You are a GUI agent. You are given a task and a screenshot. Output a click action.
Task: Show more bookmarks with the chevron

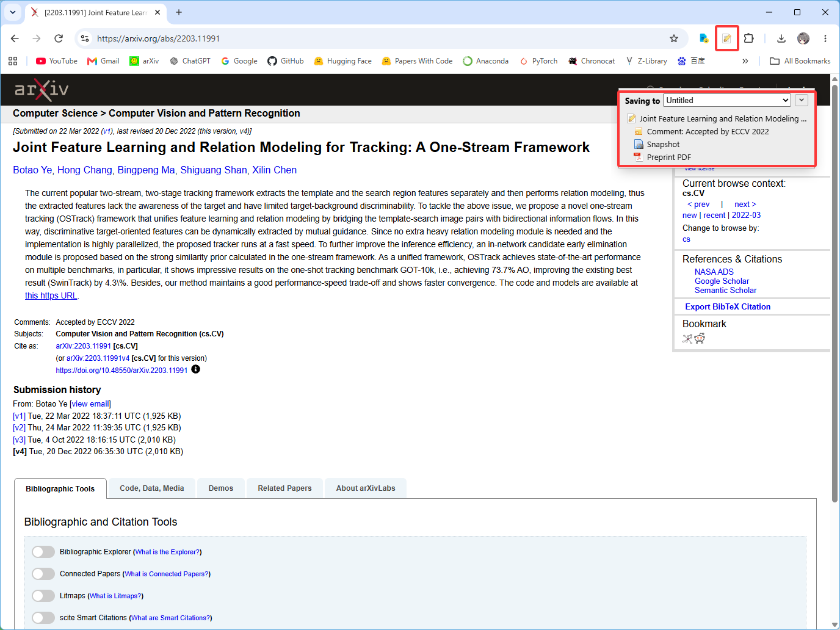point(745,61)
